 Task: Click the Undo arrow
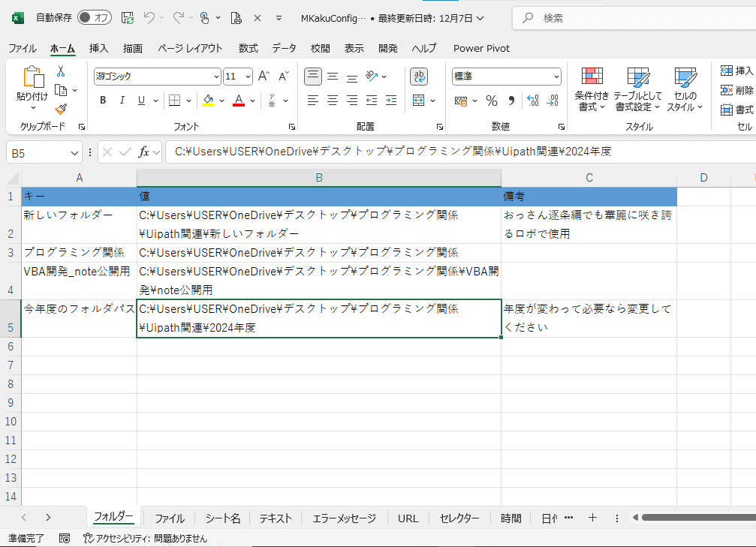149,18
